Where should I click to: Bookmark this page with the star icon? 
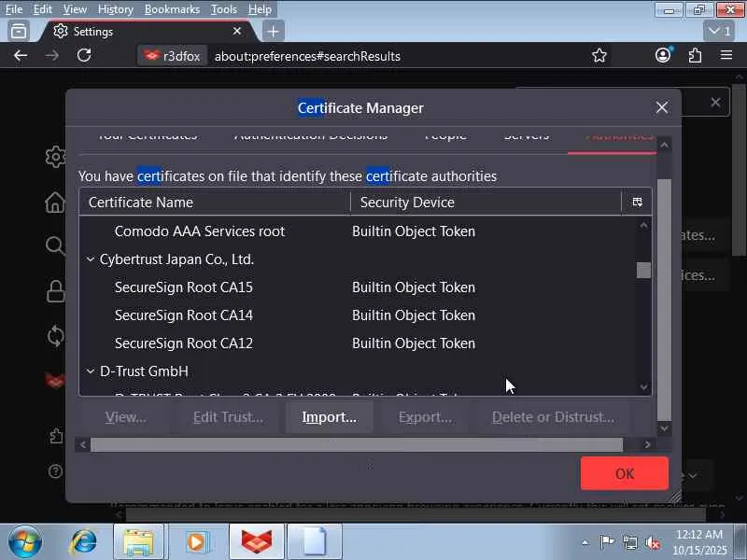pyautogui.click(x=599, y=56)
